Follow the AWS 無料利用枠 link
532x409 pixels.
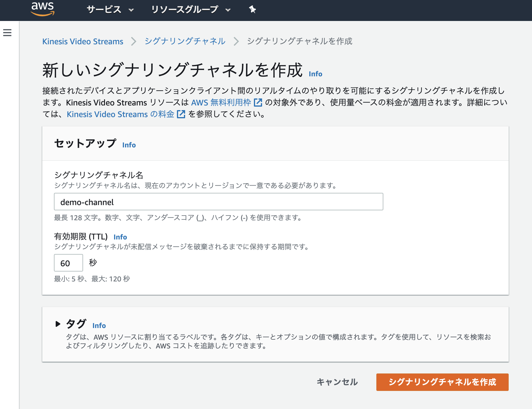(221, 103)
